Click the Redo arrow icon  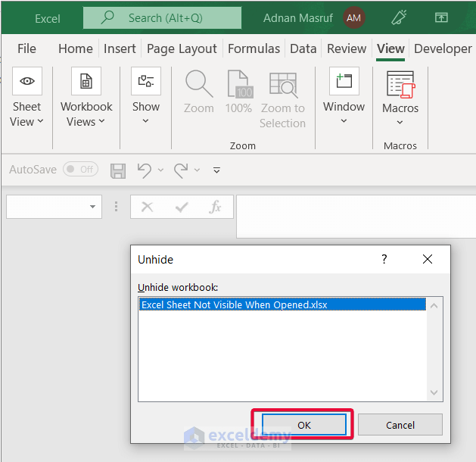tap(181, 170)
